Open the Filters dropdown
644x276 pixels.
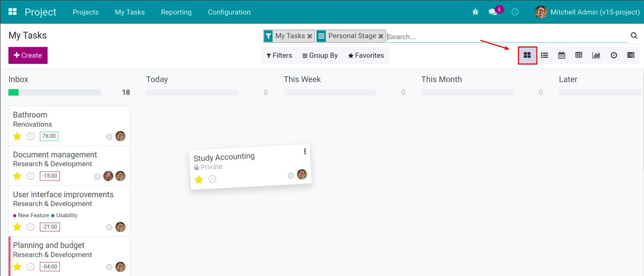[x=279, y=55]
